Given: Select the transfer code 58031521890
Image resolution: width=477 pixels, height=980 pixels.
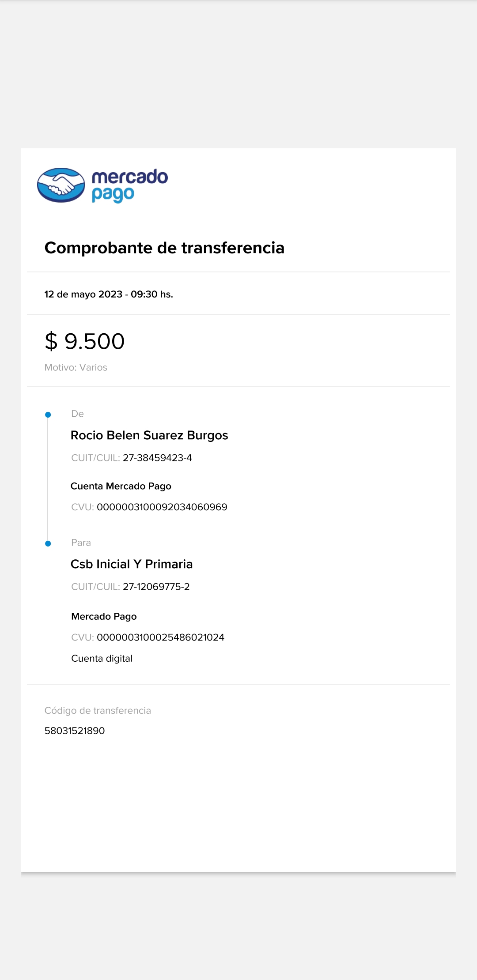Looking at the screenshot, I should tap(75, 731).
